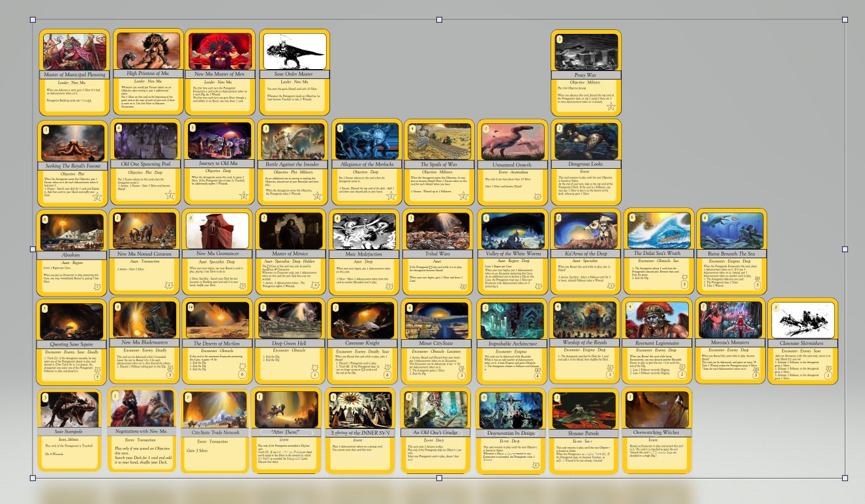865x504 pixels.
Task: Select the Questing Saur Squire card
Action: pyautogui.click(x=72, y=343)
